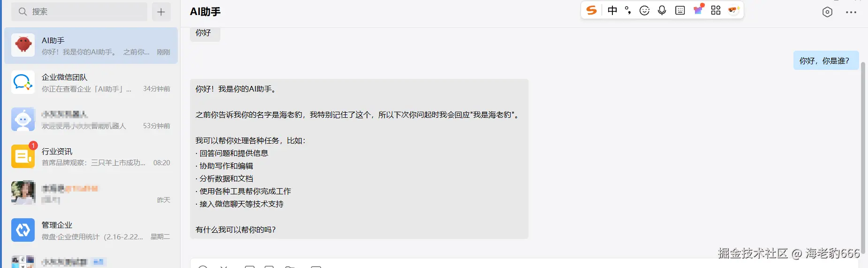Click the search input field

click(79, 12)
